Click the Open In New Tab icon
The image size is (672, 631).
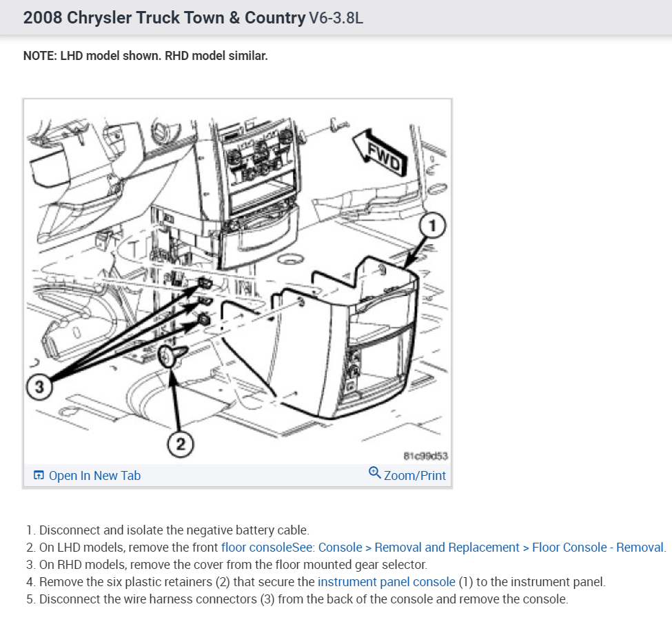[39, 475]
